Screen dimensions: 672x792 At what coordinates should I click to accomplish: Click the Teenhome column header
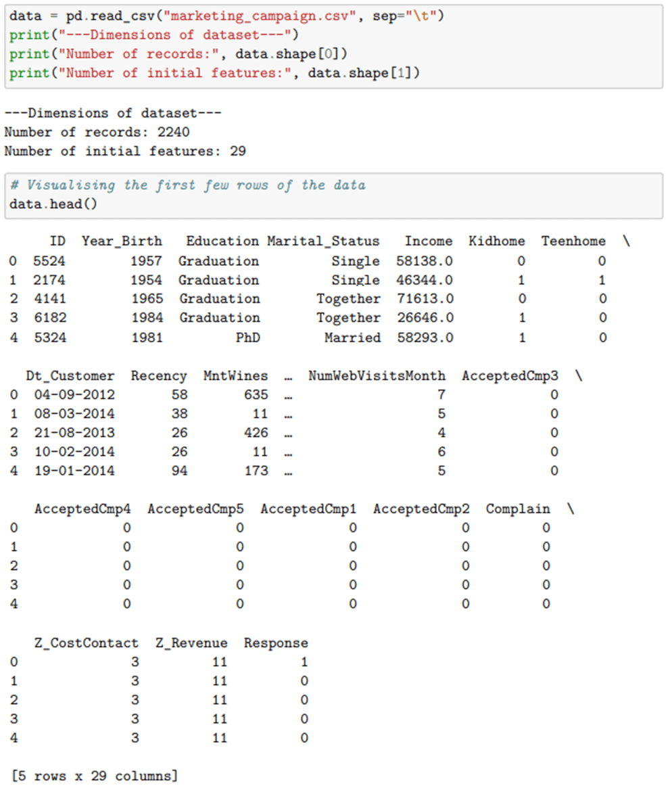[573, 241]
